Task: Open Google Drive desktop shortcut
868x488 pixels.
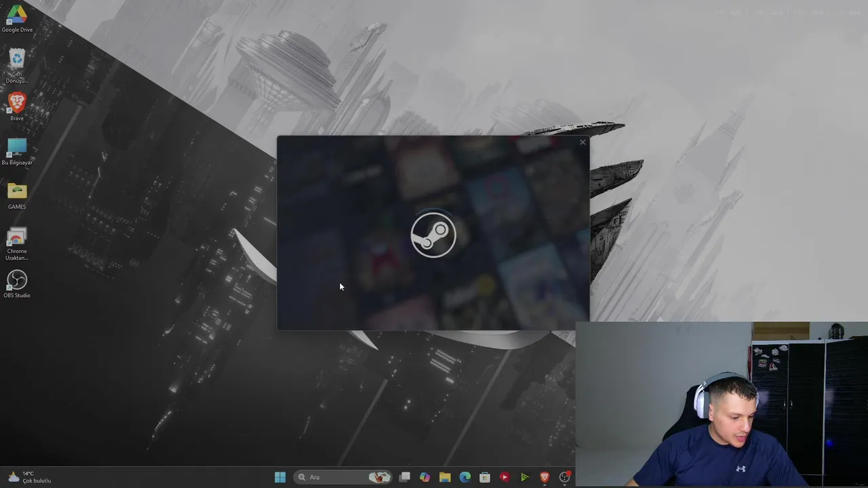Action: (17, 18)
